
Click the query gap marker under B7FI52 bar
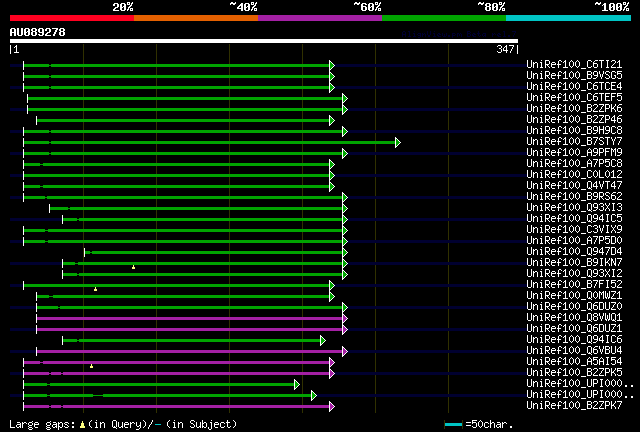coord(96,289)
